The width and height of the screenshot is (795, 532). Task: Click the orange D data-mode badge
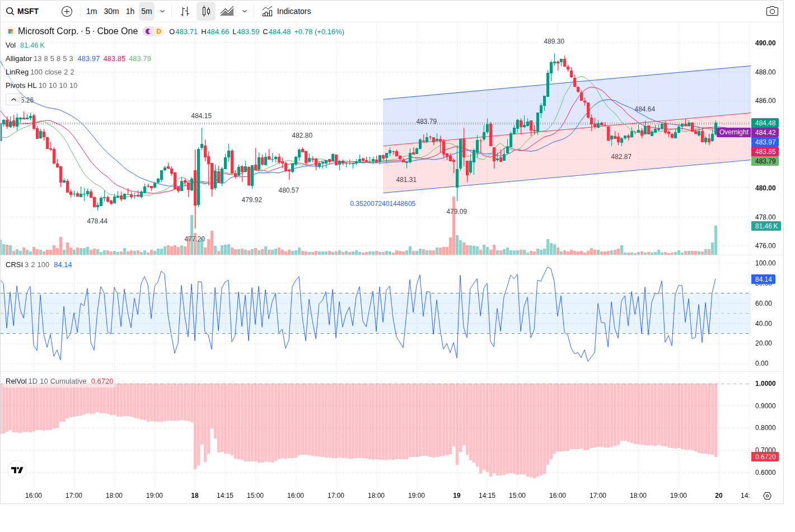point(158,31)
